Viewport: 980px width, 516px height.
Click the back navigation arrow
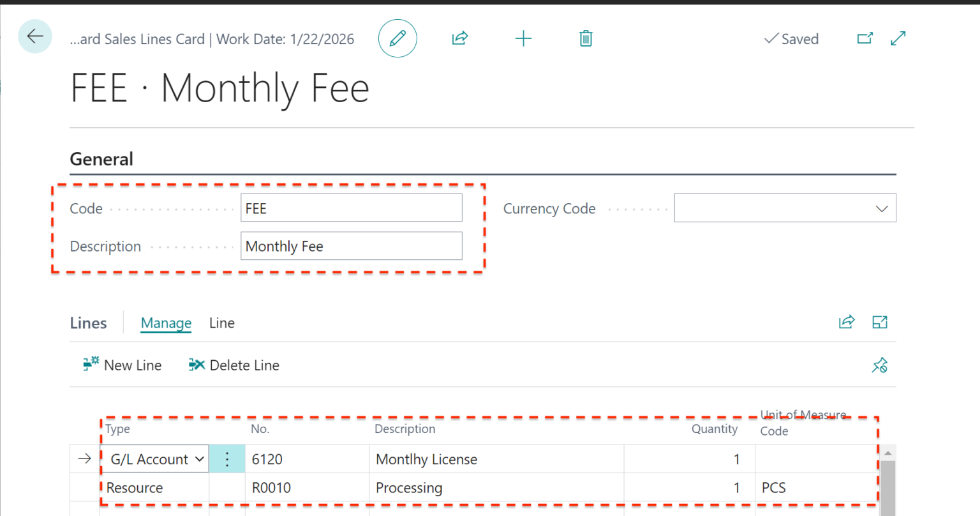coord(34,36)
